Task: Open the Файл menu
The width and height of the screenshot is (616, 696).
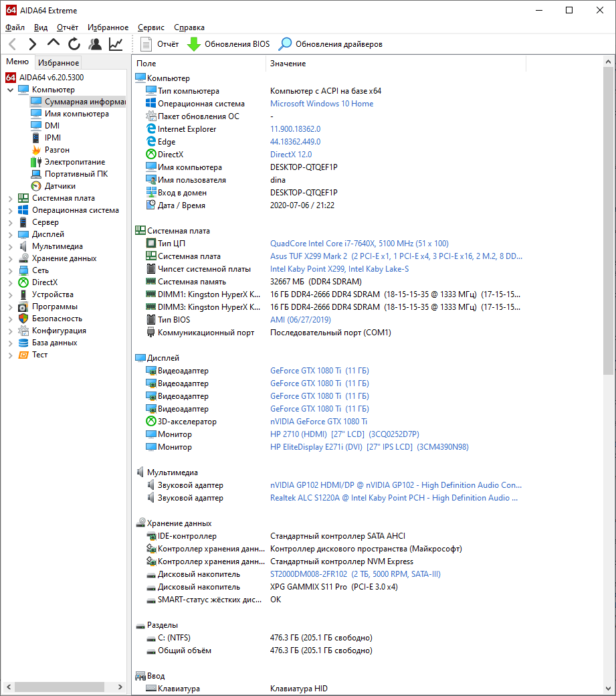Action: (x=15, y=27)
